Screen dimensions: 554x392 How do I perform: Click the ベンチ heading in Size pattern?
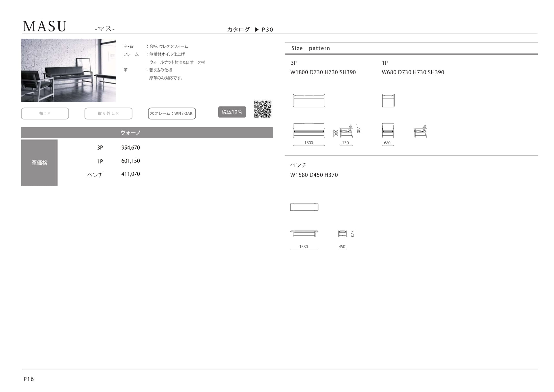[x=298, y=165]
